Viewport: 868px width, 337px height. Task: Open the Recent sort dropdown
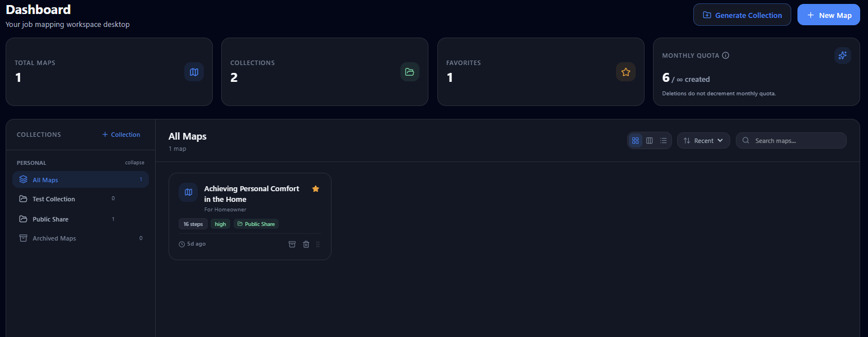(703, 141)
